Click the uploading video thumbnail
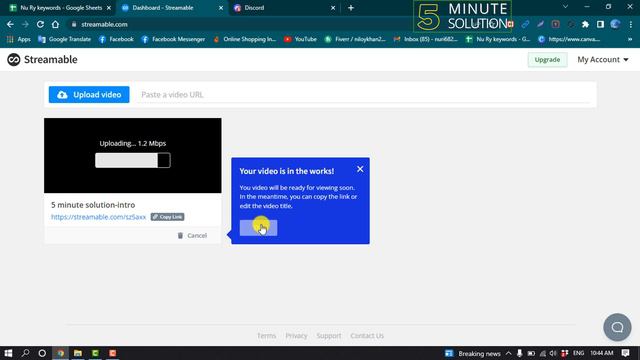The height and width of the screenshot is (360, 640). [133, 156]
